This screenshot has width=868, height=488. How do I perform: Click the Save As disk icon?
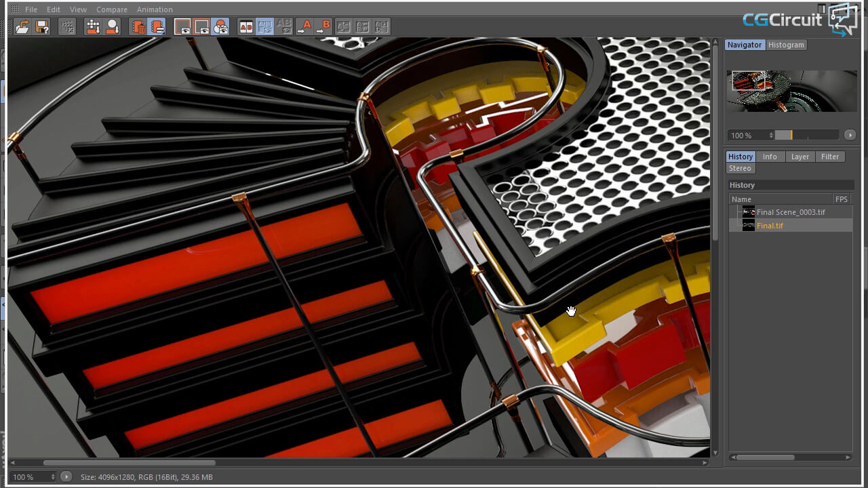(x=42, y=26)
